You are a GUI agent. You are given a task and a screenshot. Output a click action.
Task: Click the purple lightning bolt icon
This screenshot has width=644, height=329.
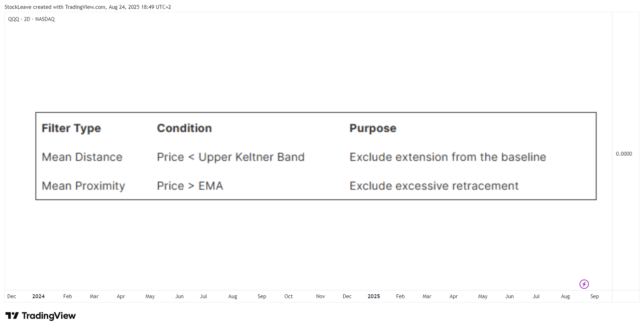point(584,284)
